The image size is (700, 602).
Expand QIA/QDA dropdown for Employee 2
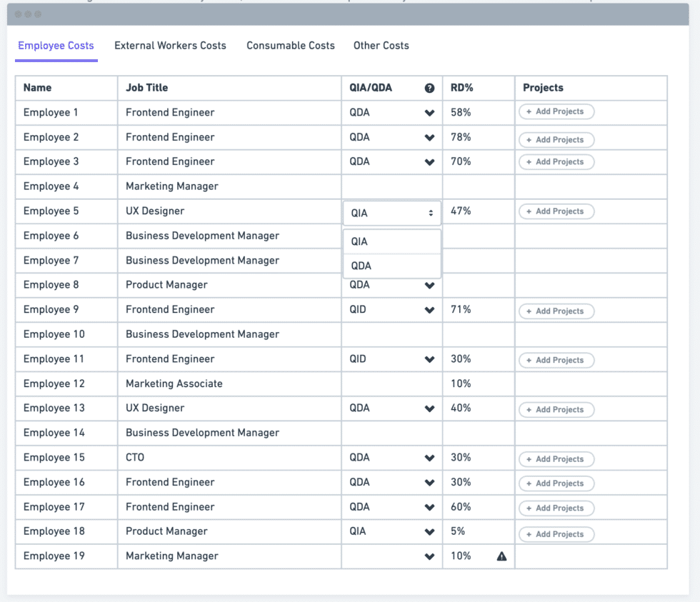(429, 137)
